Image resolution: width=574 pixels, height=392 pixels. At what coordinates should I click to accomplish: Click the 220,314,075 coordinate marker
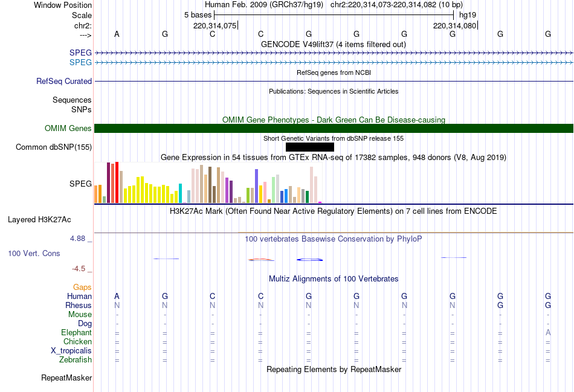point(215,25)
